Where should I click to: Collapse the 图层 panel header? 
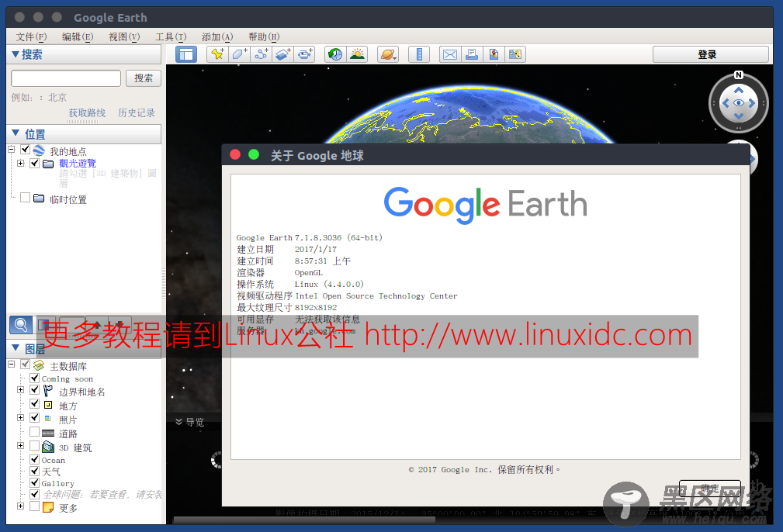click(x=83, y=349)
